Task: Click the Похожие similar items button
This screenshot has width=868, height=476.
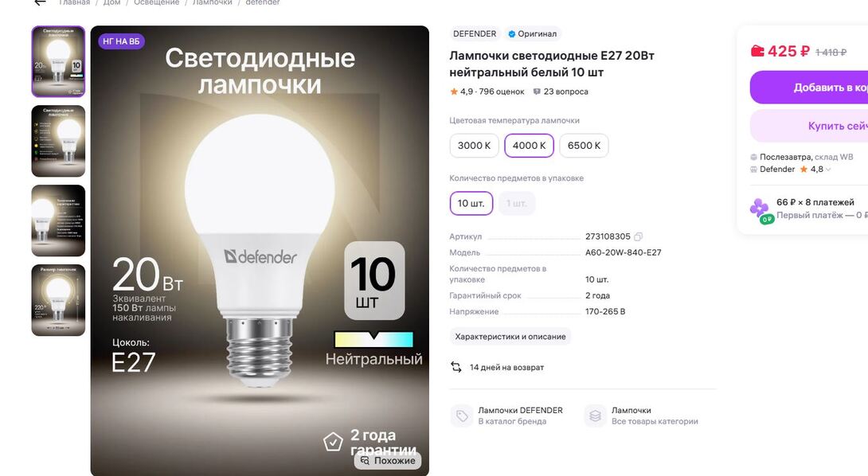Action: tap(388, 461)
